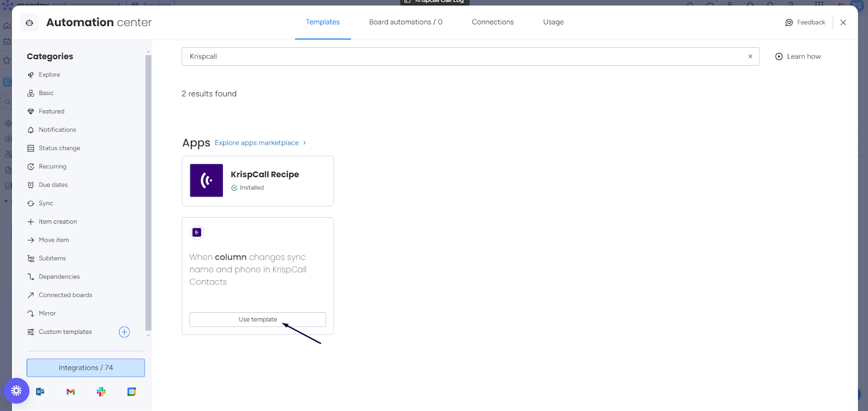This screenshot has width=868, height=411.
Task: Switch to Board automations tab
Action: point(406,22)
